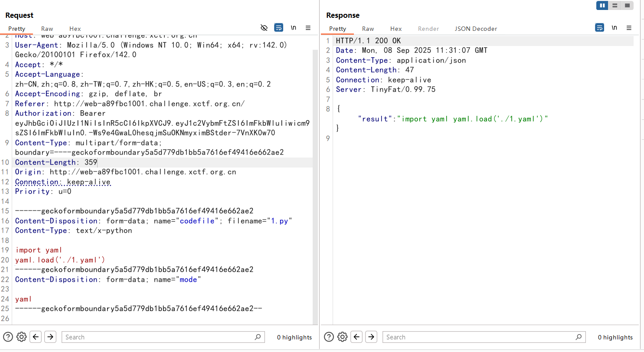Toggle word wrap icon in Response pane
Viewport: 644px width, 352px height.
[599, 28]
